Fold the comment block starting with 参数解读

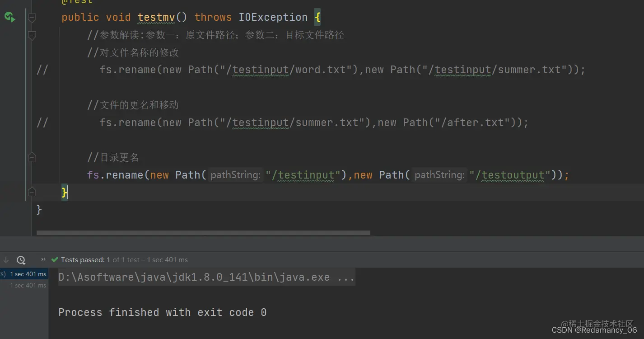(32, 35)
